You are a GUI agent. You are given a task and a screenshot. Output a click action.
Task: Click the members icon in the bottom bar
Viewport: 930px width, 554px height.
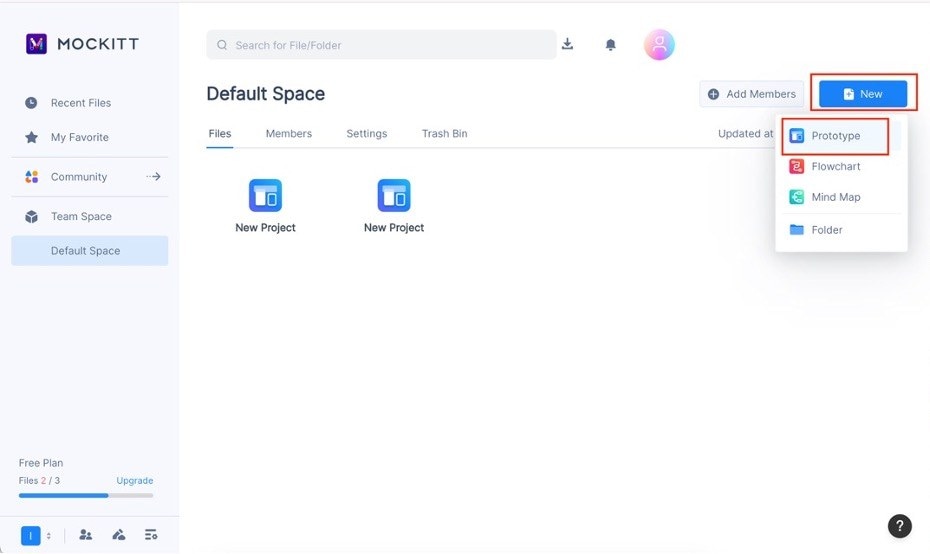86,535
